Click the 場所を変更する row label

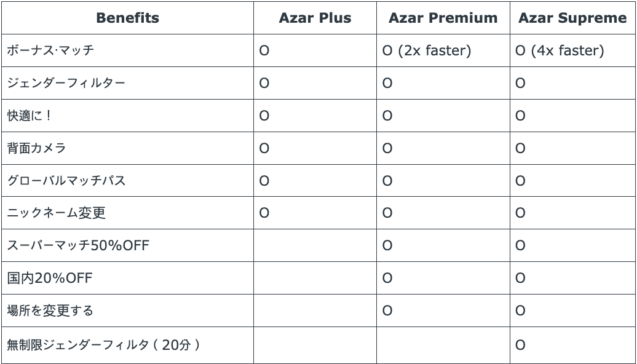tap(50, 311)
